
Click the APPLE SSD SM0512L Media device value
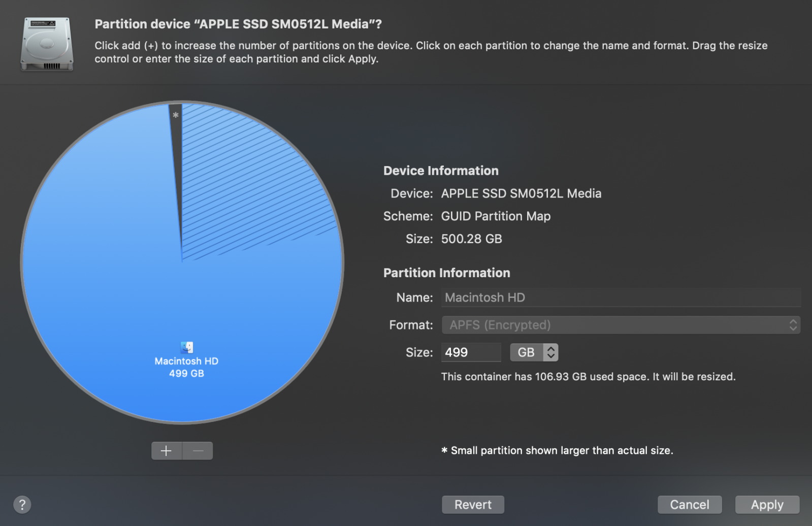coord(521,193)
